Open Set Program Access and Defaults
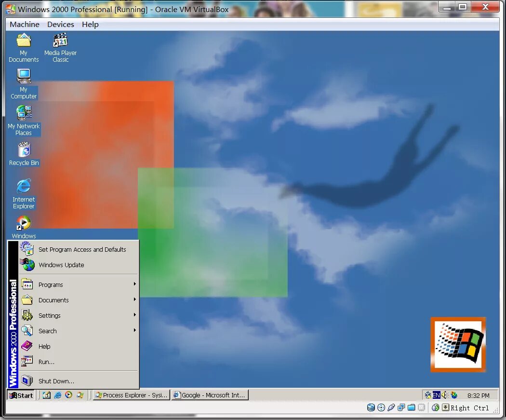Viewport: 506px width, 420px height. click(79, 249)
